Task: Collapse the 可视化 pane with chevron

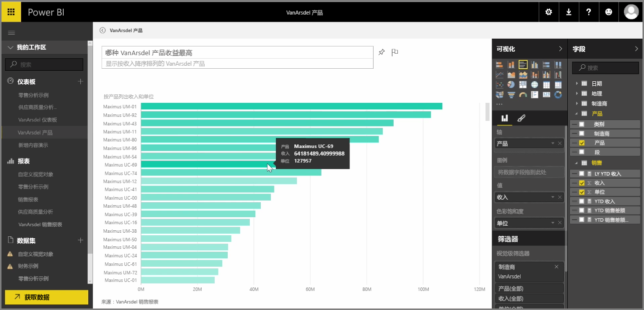Action: click(561, 49)
